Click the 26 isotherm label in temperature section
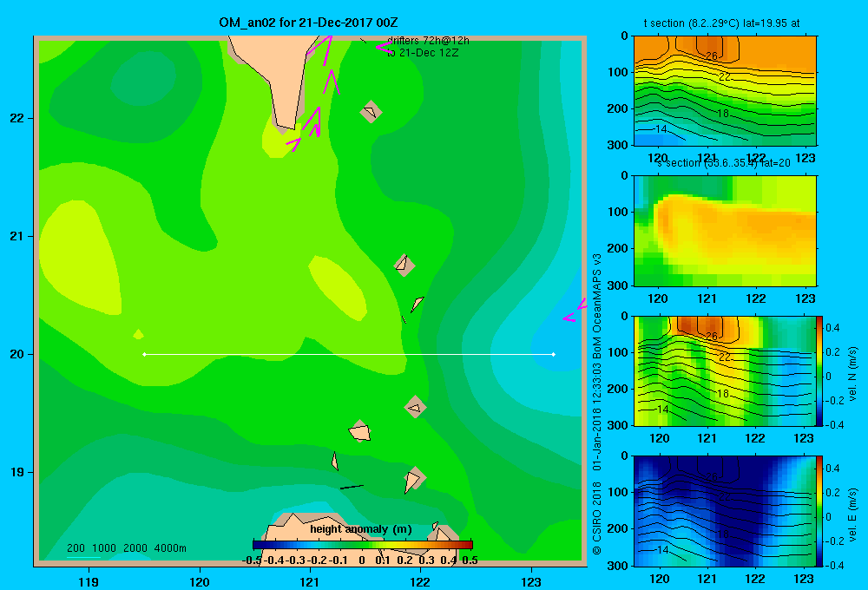Screen dimensions: 868x590 (x=712, y=56)
